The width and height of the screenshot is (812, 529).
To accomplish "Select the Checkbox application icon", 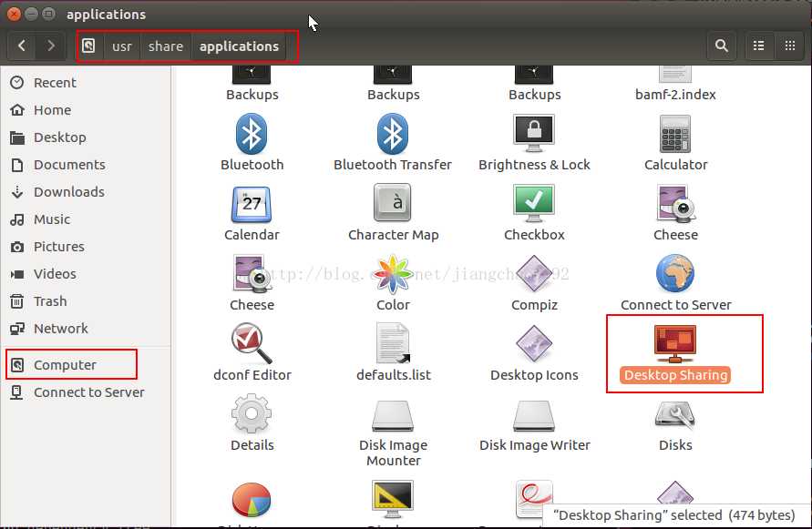I will [x=534, y=203].
